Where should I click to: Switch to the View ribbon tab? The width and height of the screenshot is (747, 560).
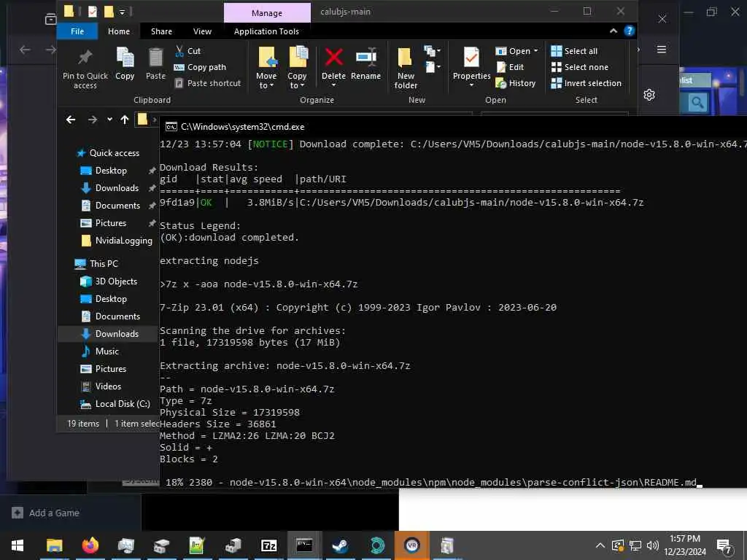[x=202, y=31]
